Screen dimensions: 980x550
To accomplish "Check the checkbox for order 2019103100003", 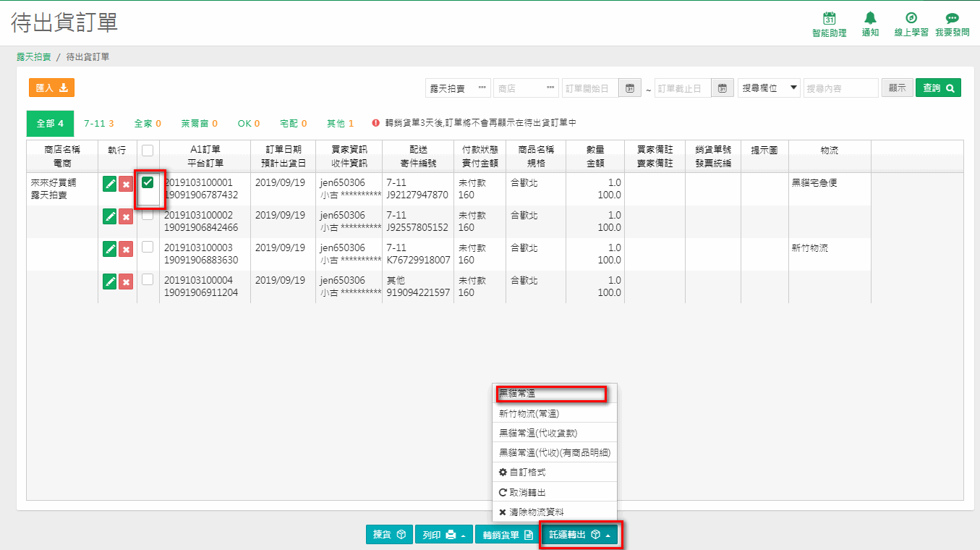I will [148, 247].
